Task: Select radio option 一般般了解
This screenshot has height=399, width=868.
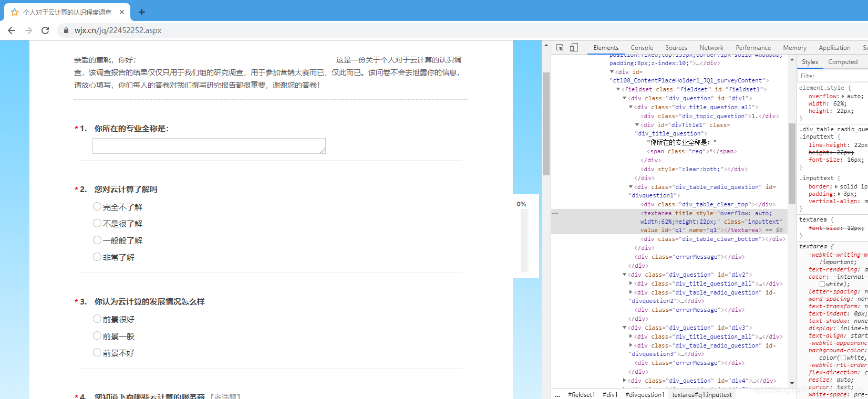Action: pos(97,240)
